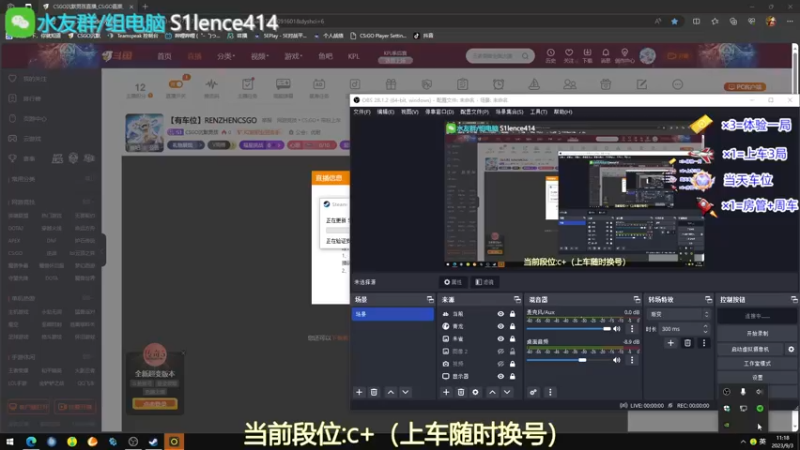Toggle visibility of 显示器 source
Screen dimensions: 800x450
(x=501, y=376)
